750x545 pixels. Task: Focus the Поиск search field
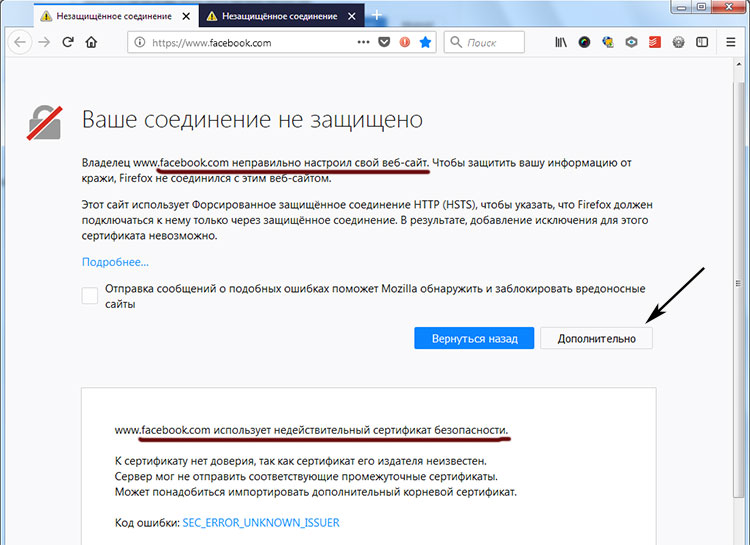click(484, 43)
